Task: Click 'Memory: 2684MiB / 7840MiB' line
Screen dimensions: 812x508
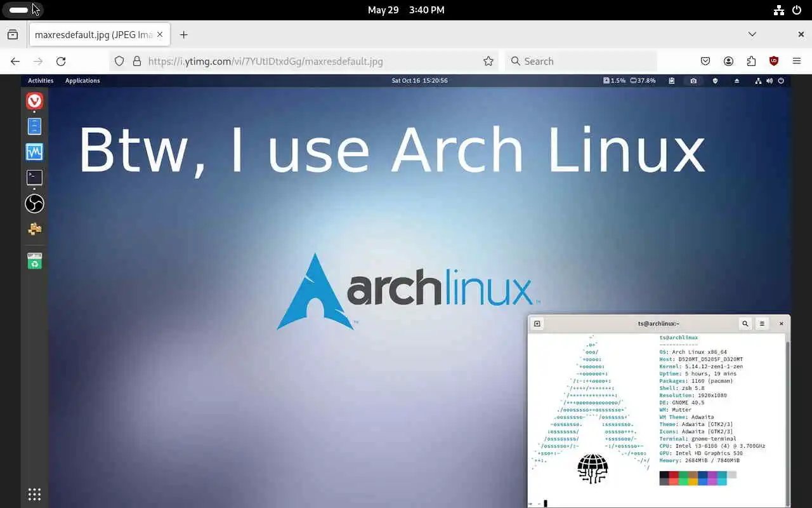Action: 699,460
